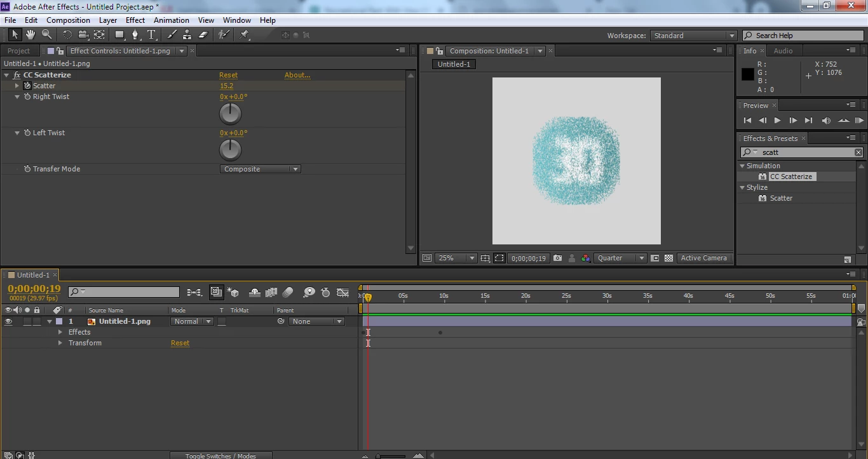Toggle the Scatter property stopwatch
This screenshot has width=868, height=459.
[x=27, y=86]
